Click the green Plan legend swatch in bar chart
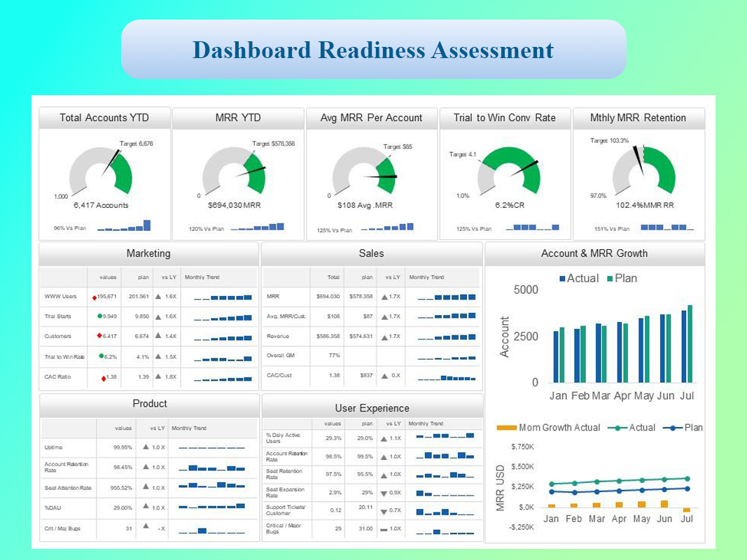747x560 pixels. 610,279
